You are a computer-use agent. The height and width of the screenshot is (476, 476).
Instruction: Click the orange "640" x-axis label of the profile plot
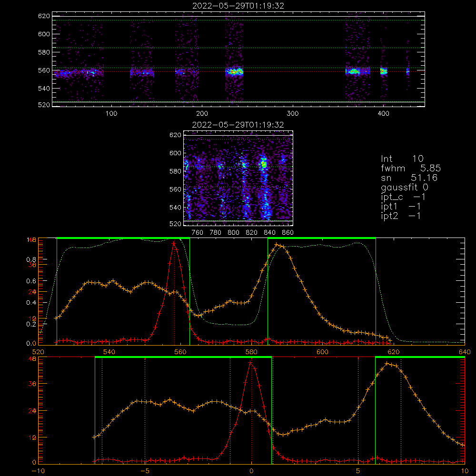pyautogui.click(x=465, y=352)
